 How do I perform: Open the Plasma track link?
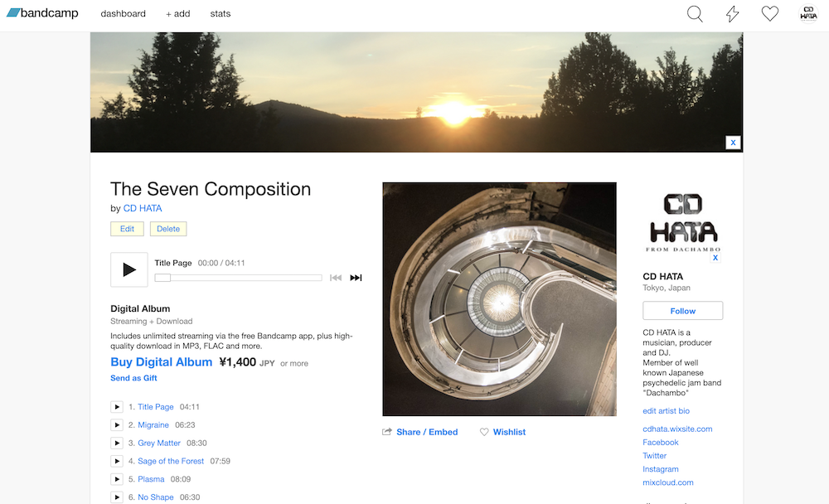pyautogui.click(x=151, y=479)
